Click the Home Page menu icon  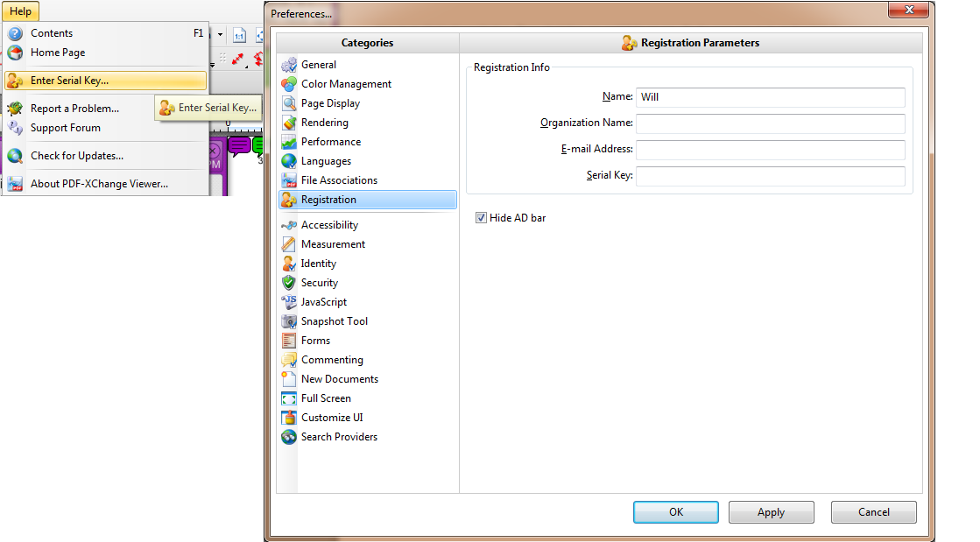(x=15, y=53)
